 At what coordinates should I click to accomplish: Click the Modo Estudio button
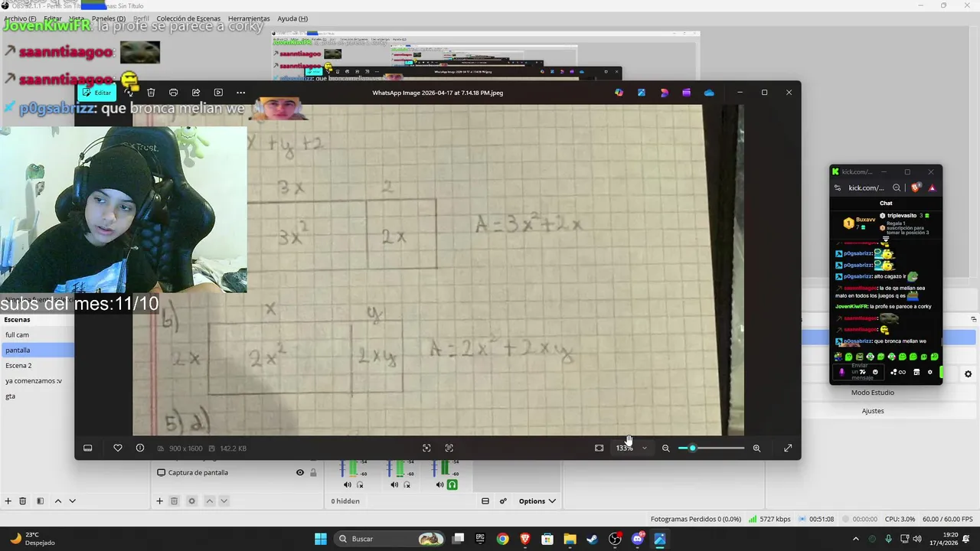[x=873, y=393]
